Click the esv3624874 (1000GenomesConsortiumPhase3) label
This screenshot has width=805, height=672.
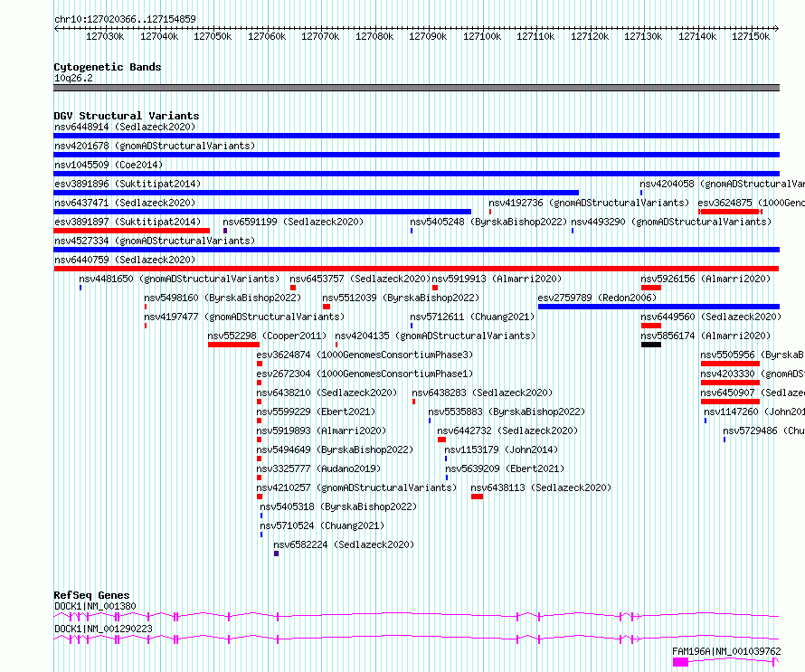(x=365, y=355)
